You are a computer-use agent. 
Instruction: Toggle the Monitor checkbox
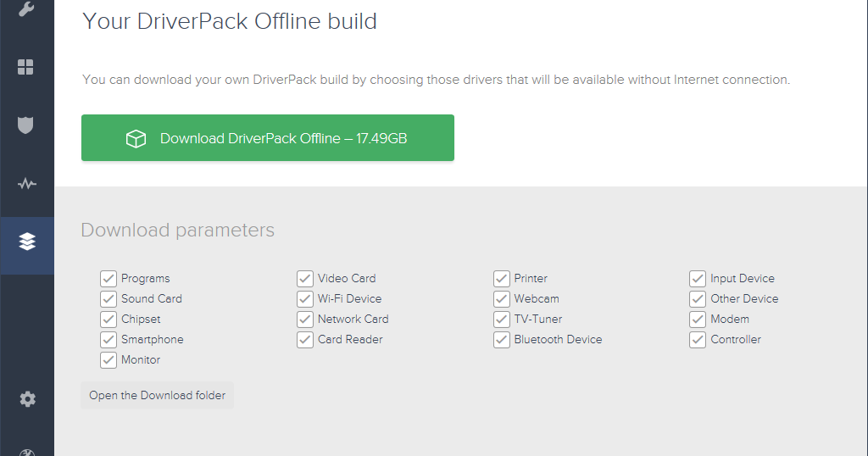point(108,360)
